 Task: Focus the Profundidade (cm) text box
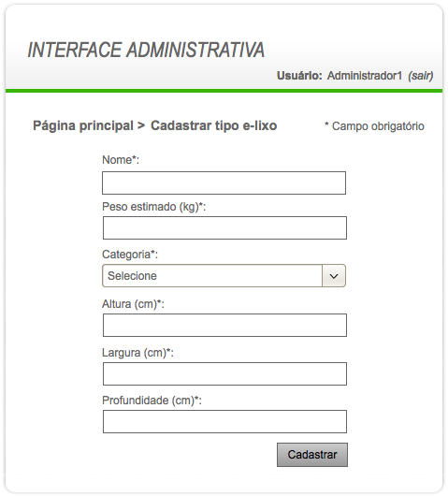[224, 422]
